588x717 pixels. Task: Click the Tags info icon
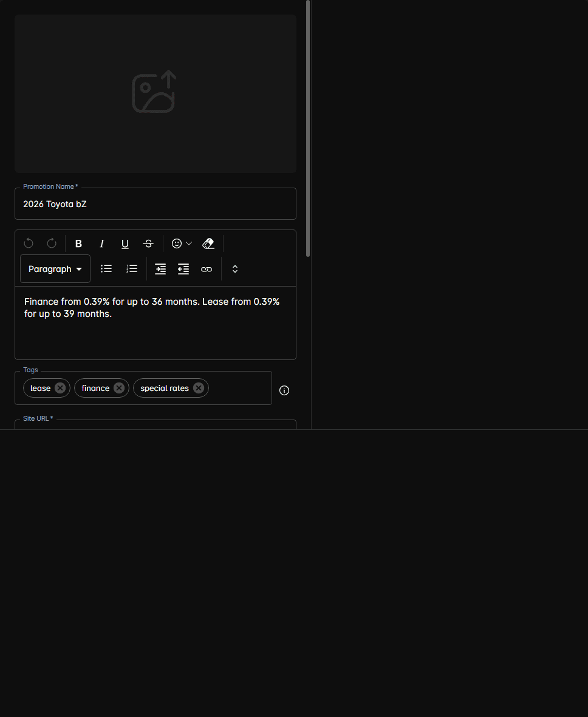284,390
